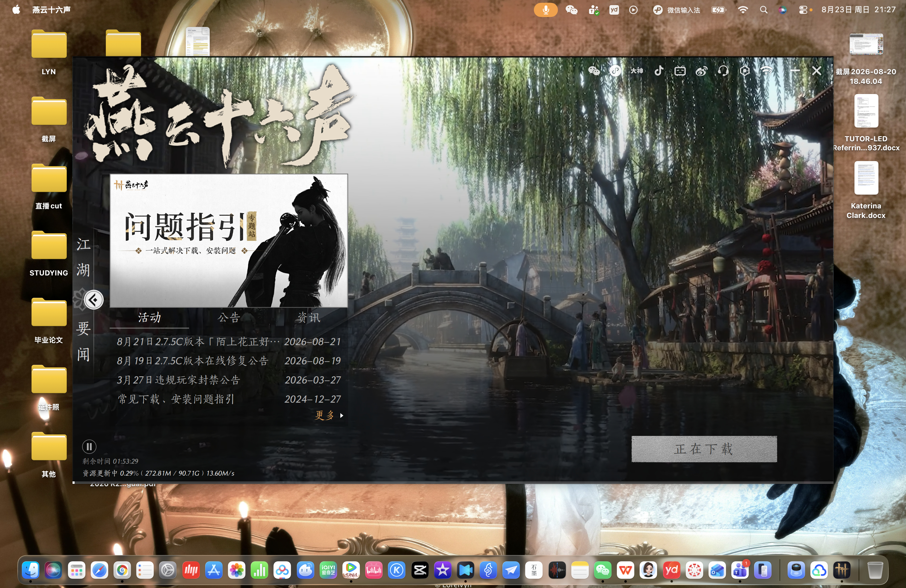Image resolution: width=906 pixels, height=588 pixels.
Task: Open Safari from the Dock
Action: (99, 570)
